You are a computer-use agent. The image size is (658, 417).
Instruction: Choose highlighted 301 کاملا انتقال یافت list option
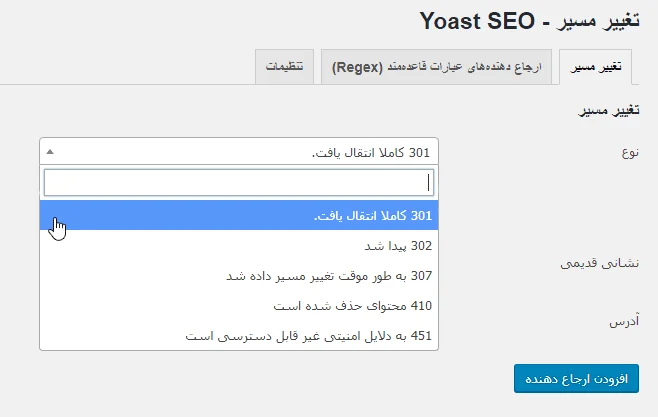239,215
